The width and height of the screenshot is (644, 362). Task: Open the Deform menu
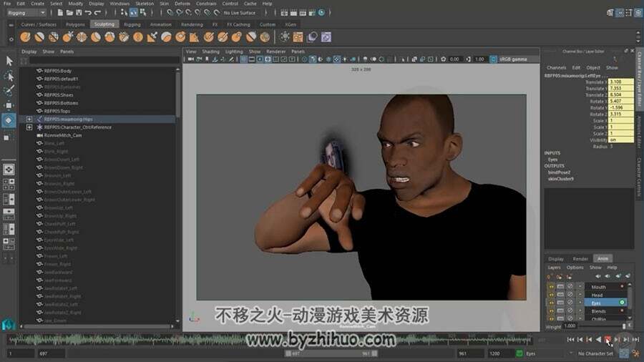point(182,4)
